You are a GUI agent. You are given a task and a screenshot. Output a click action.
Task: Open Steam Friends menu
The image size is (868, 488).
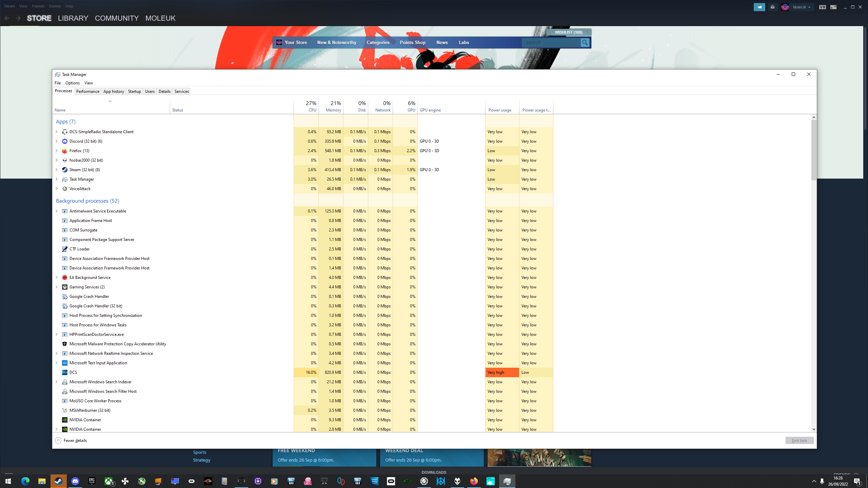38,6
